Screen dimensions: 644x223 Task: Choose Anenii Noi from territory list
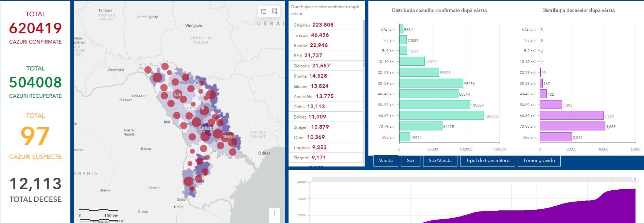coord(313,96)
